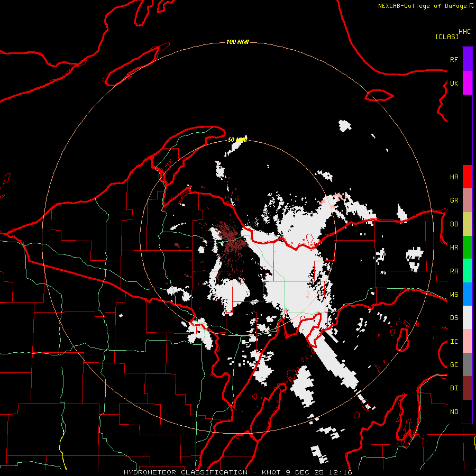Click the UK legend label
The height and width of the screenshot is (476, 476).
454,83
